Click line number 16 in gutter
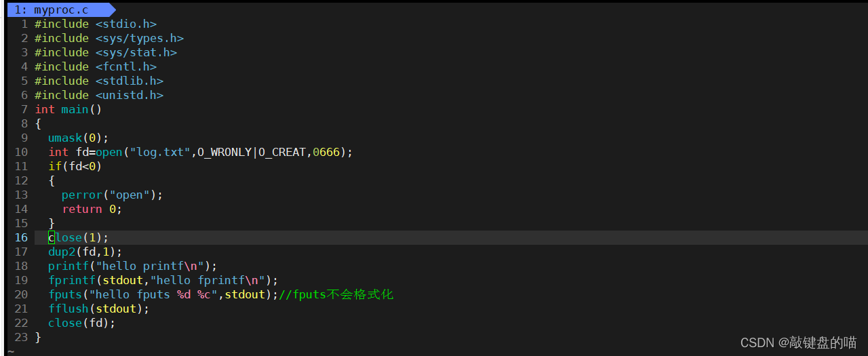The image size is (868, 356). [21, 238]
